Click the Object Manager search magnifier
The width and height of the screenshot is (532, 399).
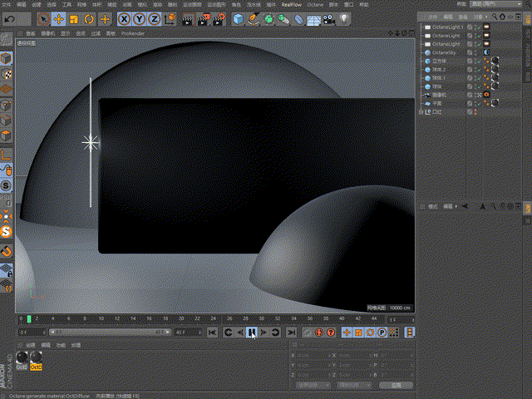(x=495, y=17)
